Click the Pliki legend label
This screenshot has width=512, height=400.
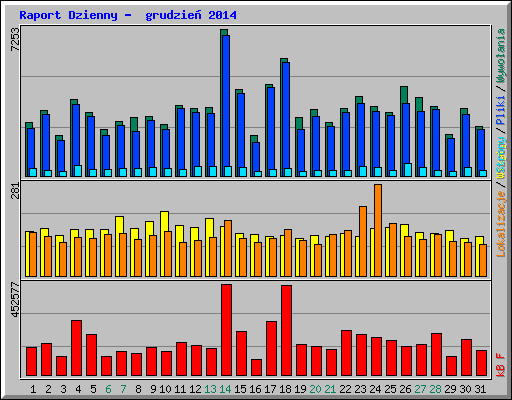(x=501, y=110)
